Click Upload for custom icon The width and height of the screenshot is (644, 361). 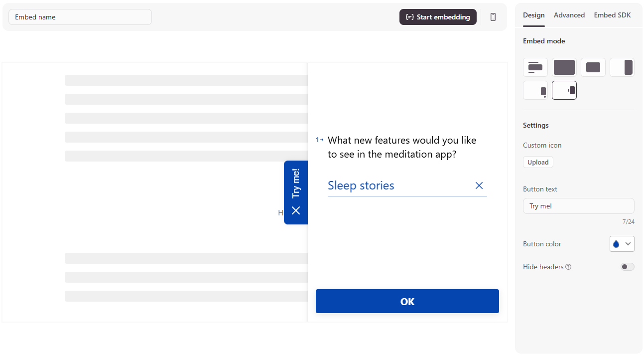538,162
